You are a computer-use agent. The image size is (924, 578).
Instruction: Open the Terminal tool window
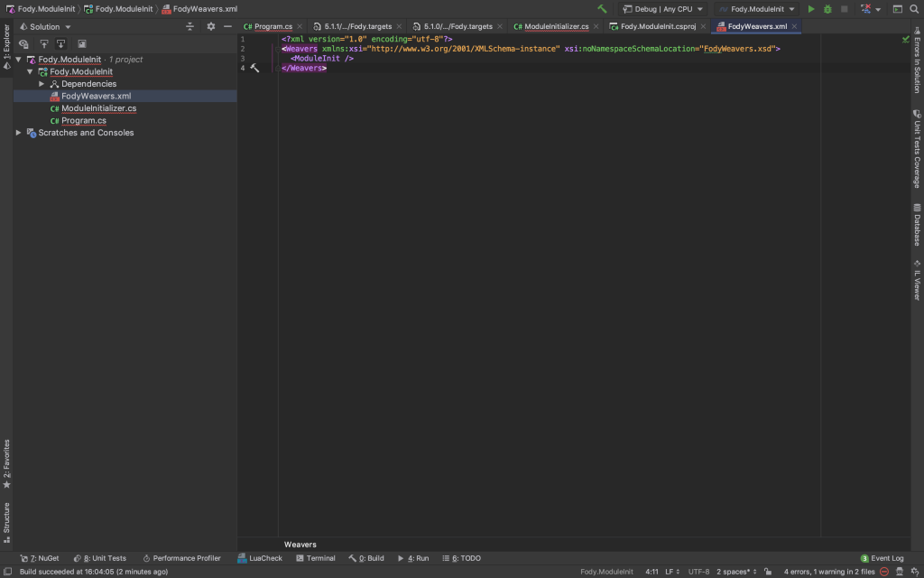point(315,558)
